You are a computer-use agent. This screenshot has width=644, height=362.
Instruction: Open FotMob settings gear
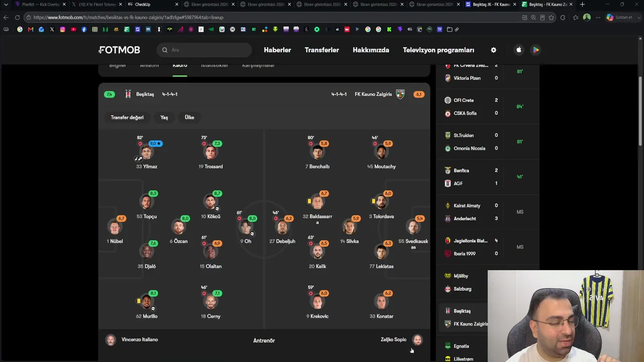point(494,50)
